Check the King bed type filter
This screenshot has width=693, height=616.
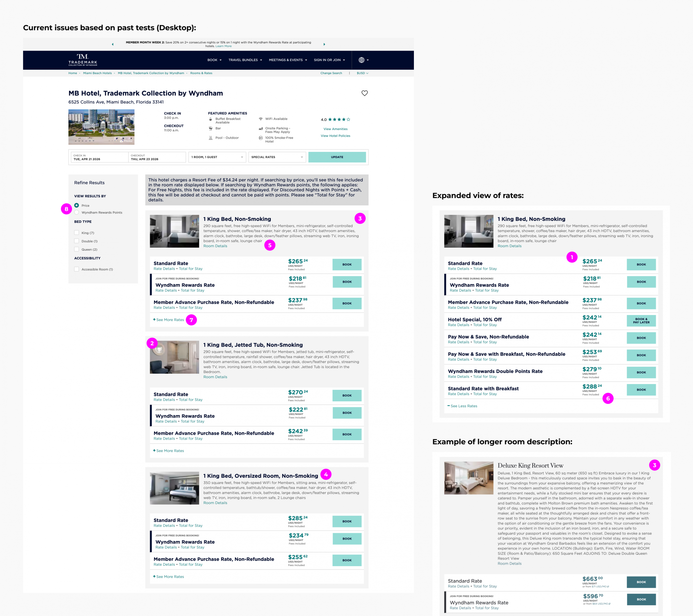(x=77, y=232)
